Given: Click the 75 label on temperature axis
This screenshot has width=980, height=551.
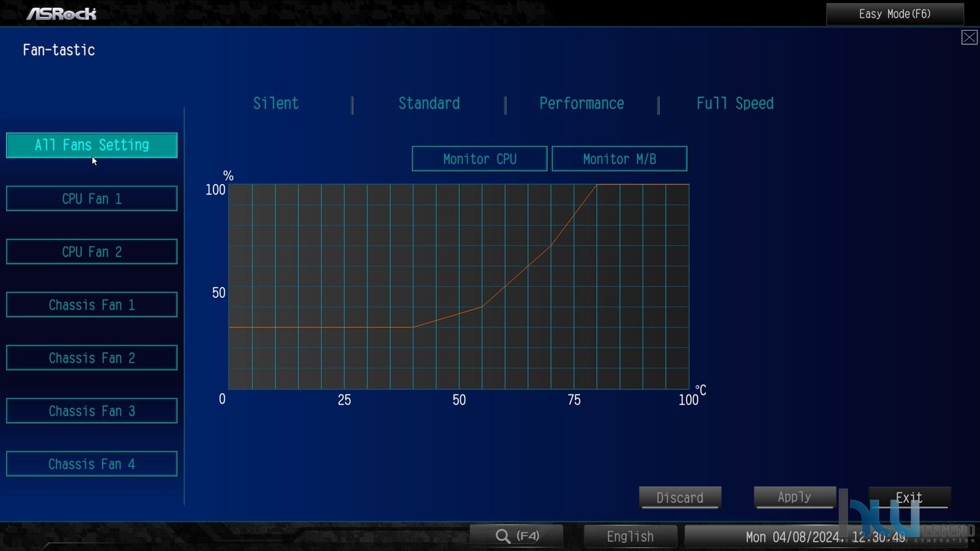Looking at the screenshot, I should (574, 400).
